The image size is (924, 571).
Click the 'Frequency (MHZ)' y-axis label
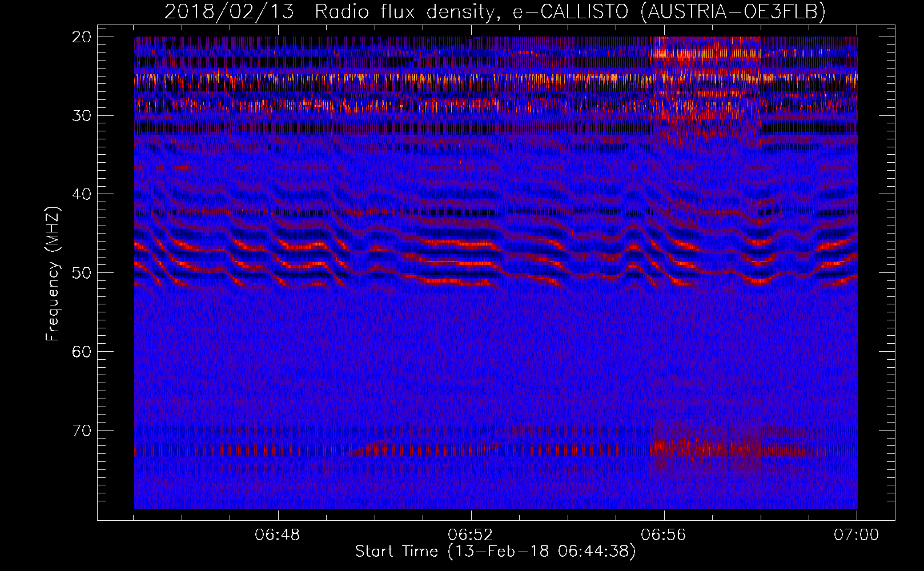pos(53,274)
